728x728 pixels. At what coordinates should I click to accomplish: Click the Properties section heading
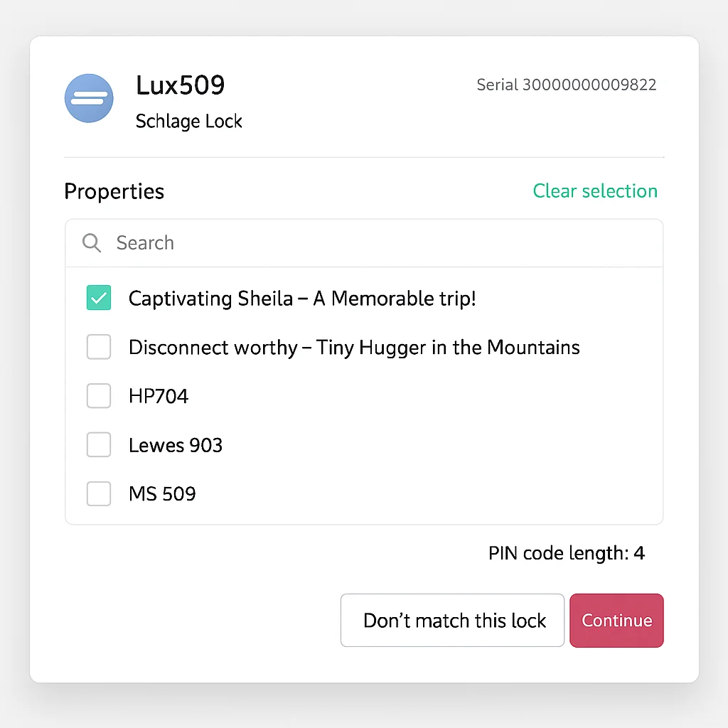tap(114, 191)
